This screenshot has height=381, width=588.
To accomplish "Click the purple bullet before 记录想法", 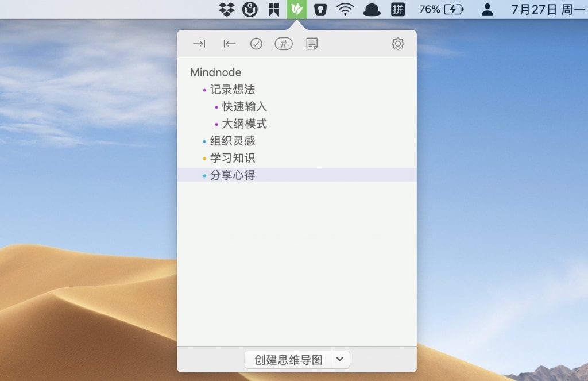I will click(x=204, y=90).
